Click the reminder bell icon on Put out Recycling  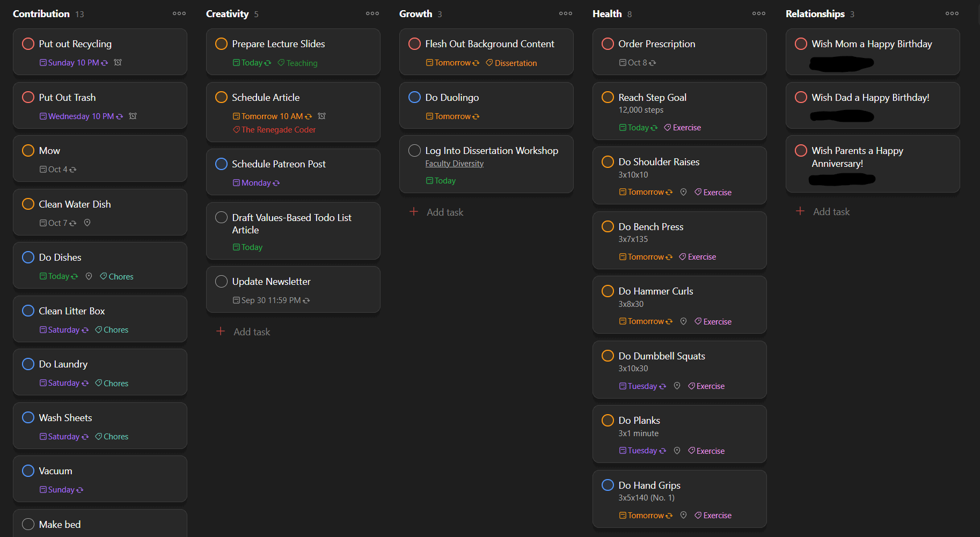118,62
